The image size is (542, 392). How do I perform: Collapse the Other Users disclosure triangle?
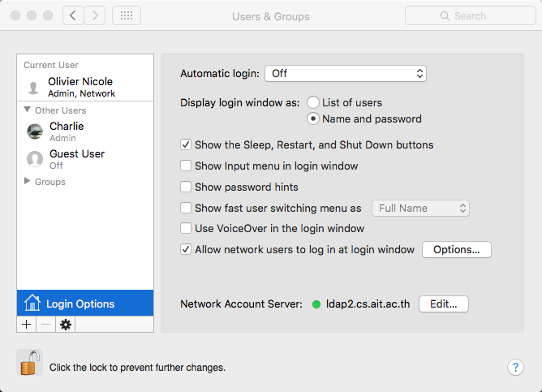(28, 110)
